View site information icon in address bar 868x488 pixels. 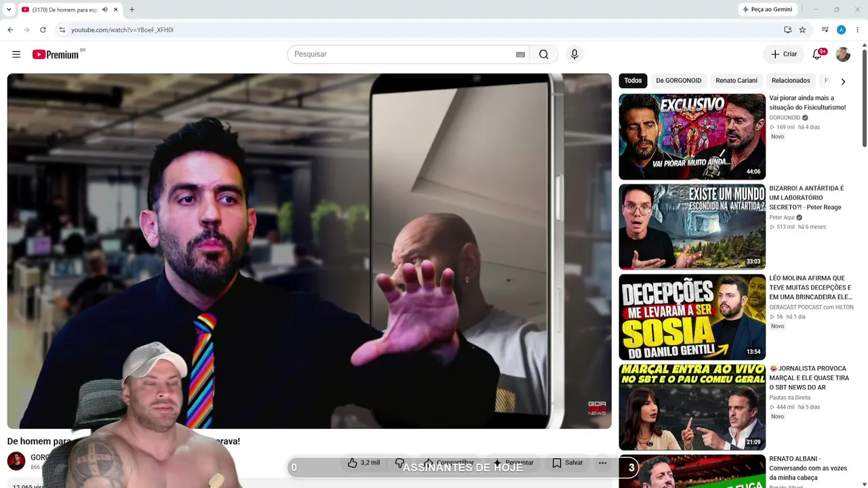[x=62, y=30]
